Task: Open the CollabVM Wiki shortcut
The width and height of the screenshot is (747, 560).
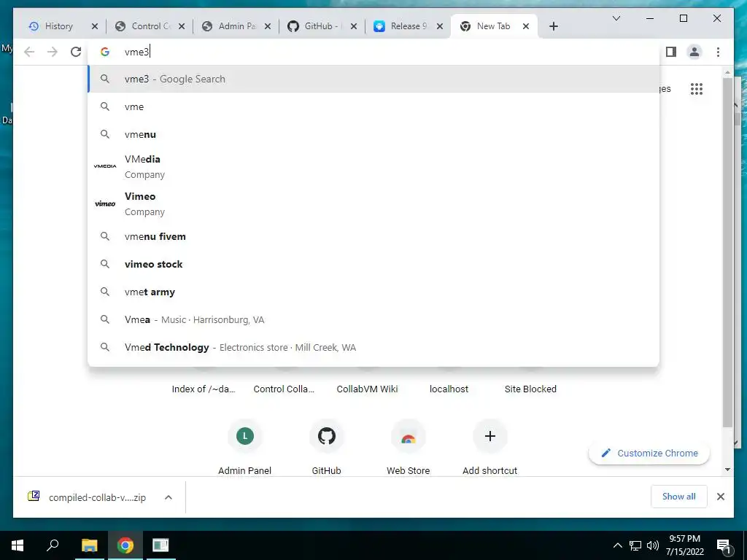Action: click(368, 389)
